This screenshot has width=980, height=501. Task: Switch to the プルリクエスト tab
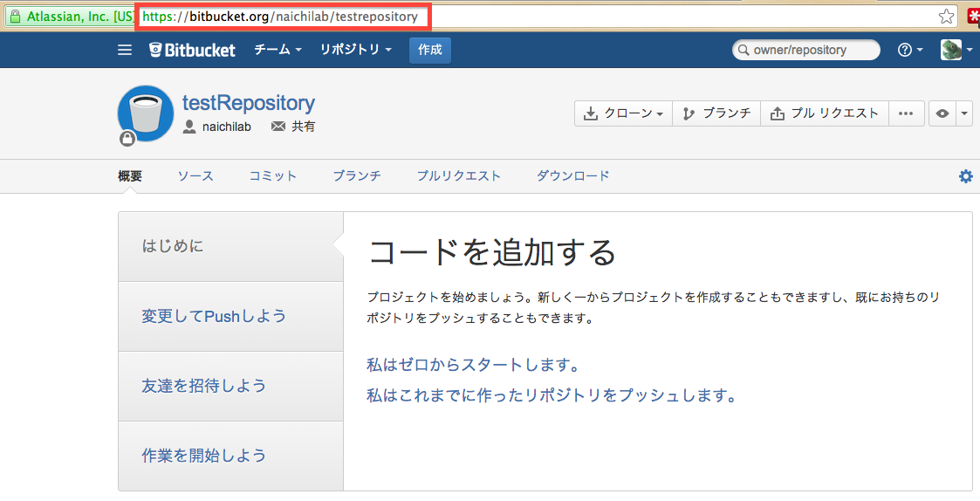coord(459,176)
